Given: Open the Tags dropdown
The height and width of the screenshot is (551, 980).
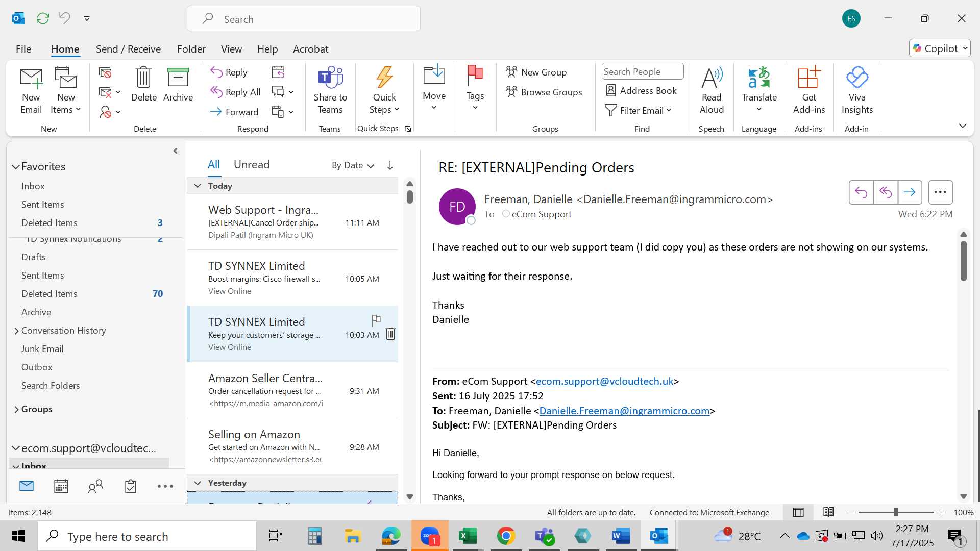Looking at the screenshot, I should click(475, 88).
